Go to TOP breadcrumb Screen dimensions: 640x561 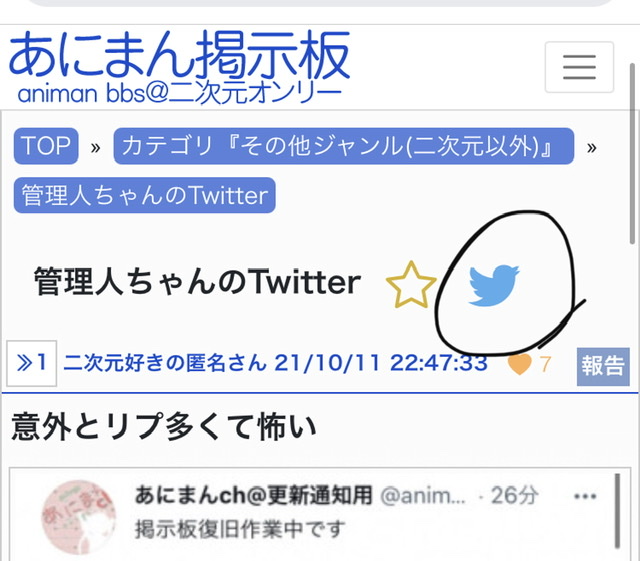(x=46, y=146)
